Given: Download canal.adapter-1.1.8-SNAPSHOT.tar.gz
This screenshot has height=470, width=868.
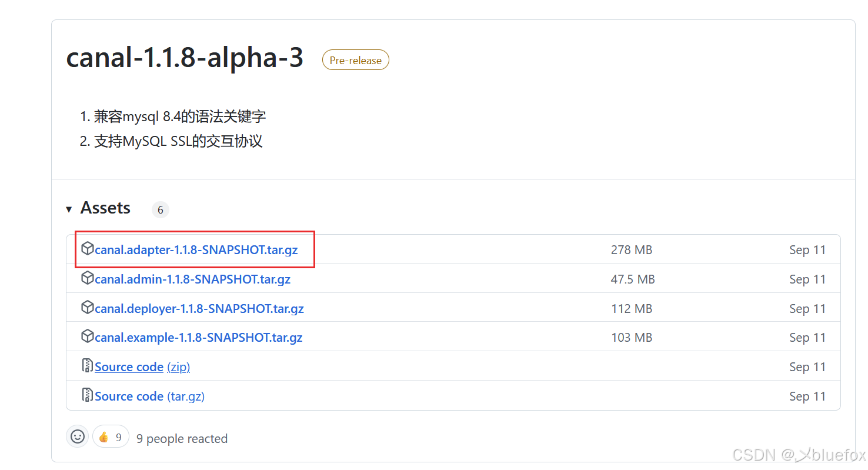Looking at the screenshot, I should point(196,249).
